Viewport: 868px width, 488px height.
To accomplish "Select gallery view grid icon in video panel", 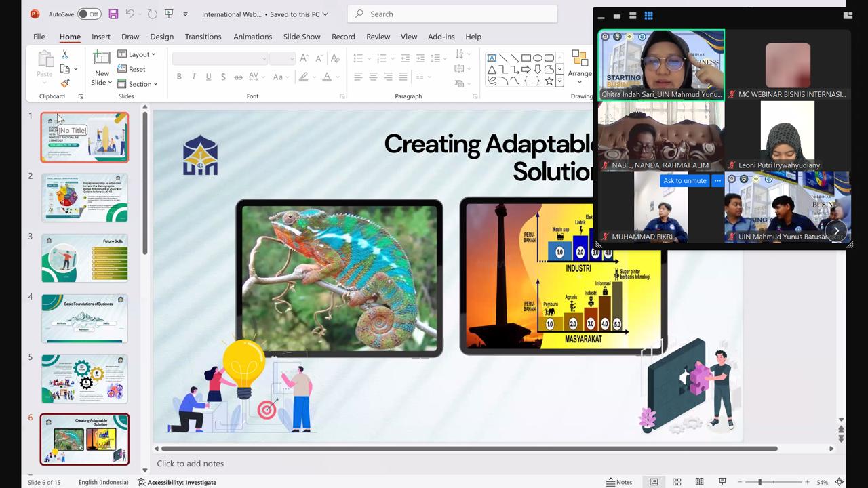I will [x=648, y=16].
